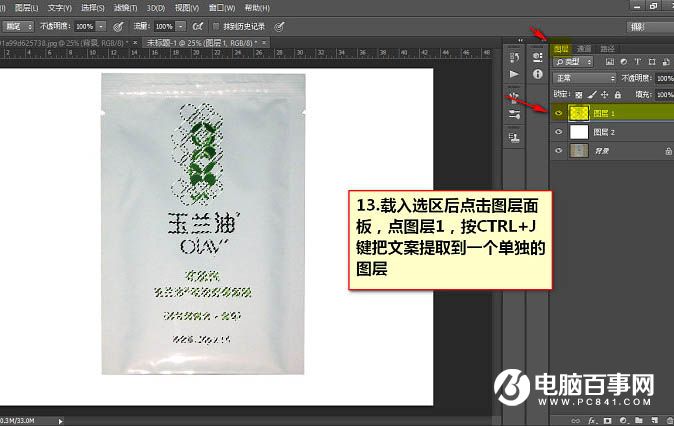Image resolution: width=674 pixels, height=426 pixels.
Task: Switch to the 图层 panel tab
Action: [561, 49]
